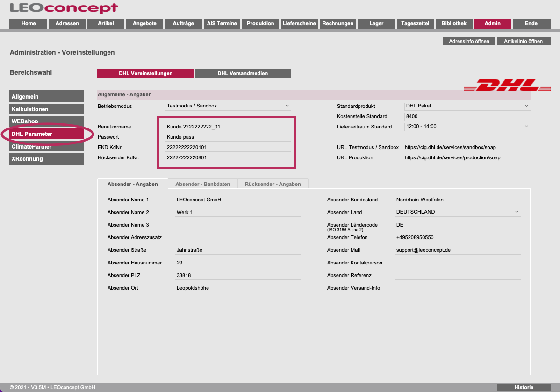Click the URL Produktion value
Screen dimensions: 560x392
(452, 158)
